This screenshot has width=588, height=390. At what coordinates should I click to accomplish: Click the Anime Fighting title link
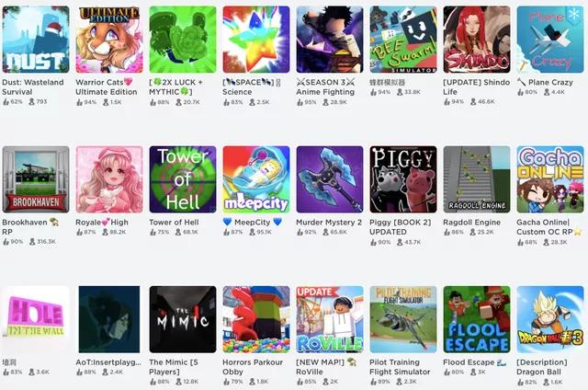click(325, 87)
